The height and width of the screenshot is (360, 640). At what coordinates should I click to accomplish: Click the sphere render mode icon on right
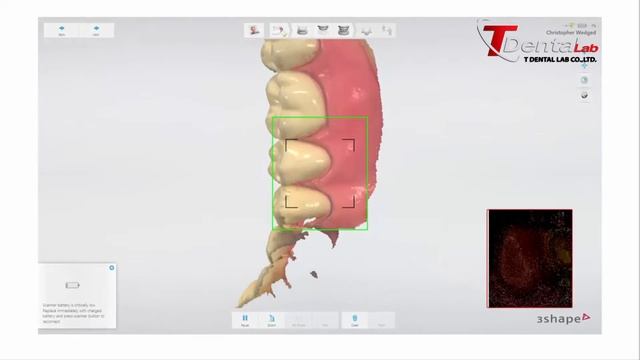[584, 95]
